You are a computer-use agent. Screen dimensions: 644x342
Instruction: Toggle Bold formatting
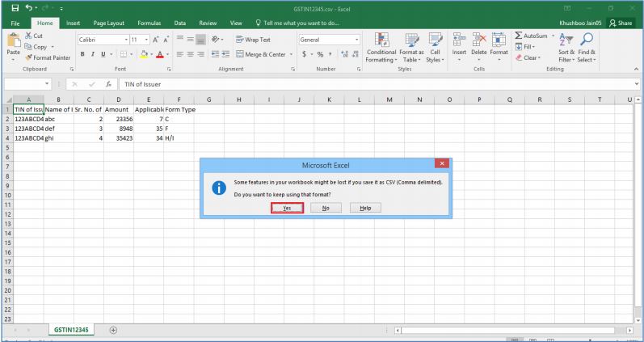(82, 54)
